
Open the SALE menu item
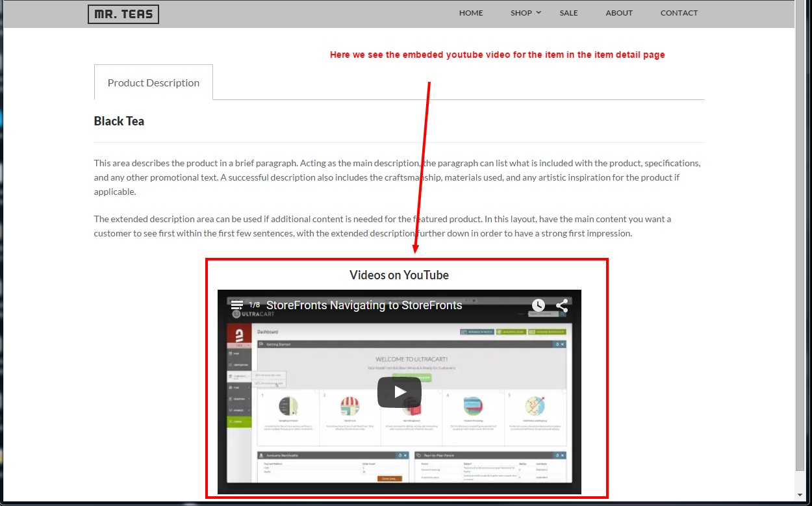click(568, 13)
